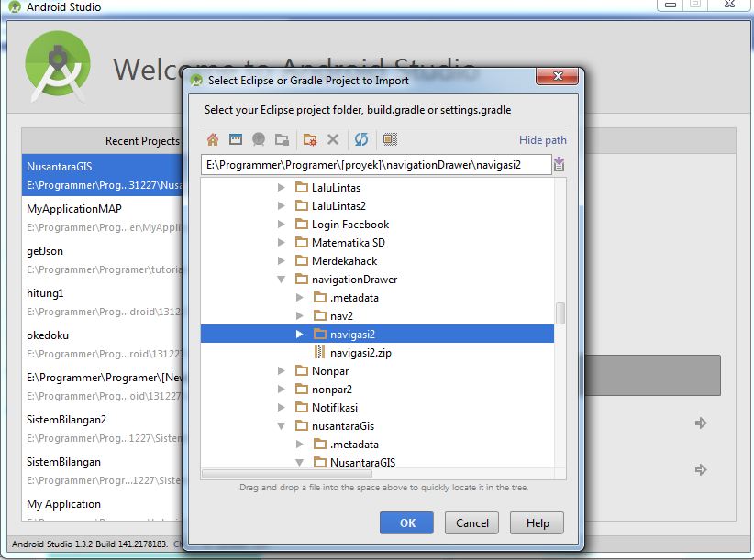Collapse the NusantaraGIS subfolder
This screenshot has width=754, height=560.
pos(300,463)
